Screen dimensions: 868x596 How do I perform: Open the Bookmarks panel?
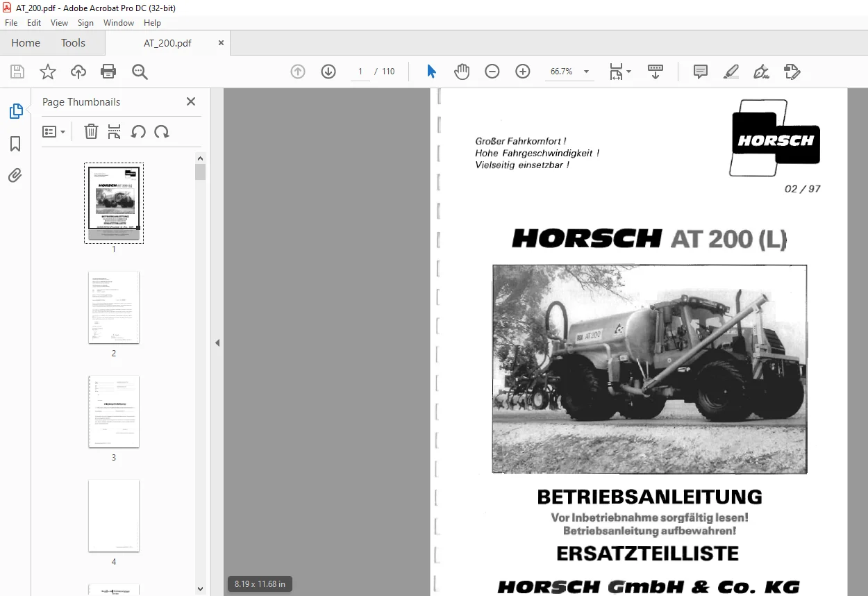pos(15,144)
